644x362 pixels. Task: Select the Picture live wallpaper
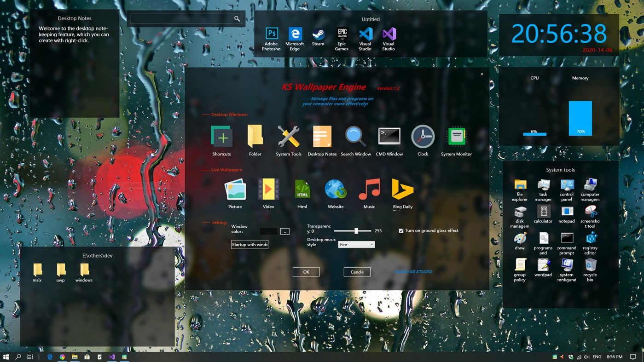(235, 189)
